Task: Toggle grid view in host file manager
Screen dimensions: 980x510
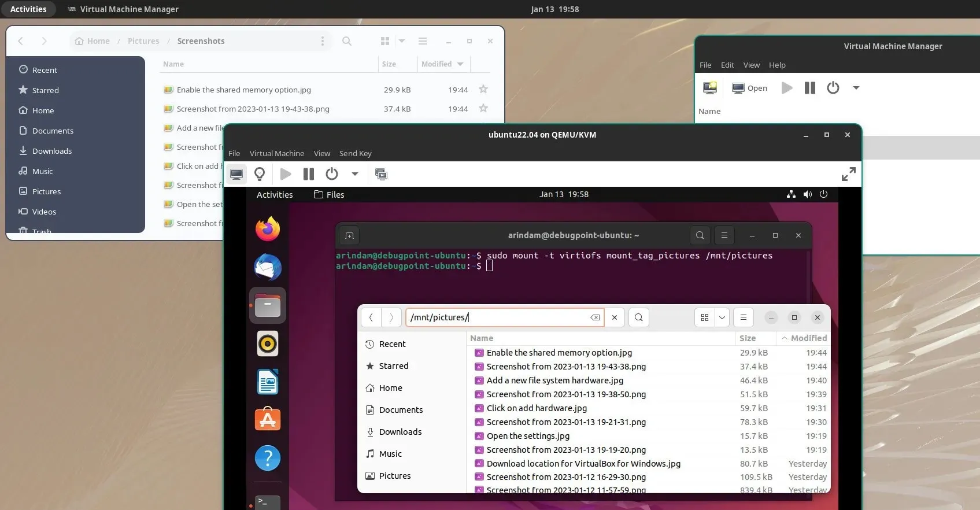Action: [x=385, y=41]
